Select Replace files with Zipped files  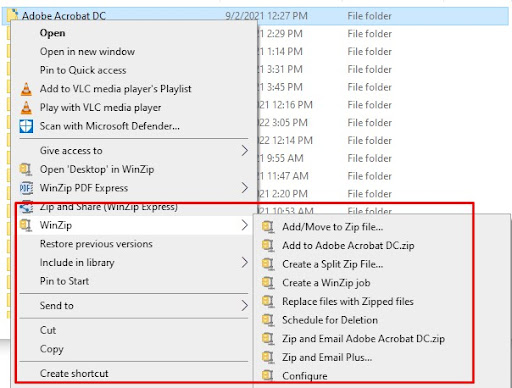coord(348,302)
